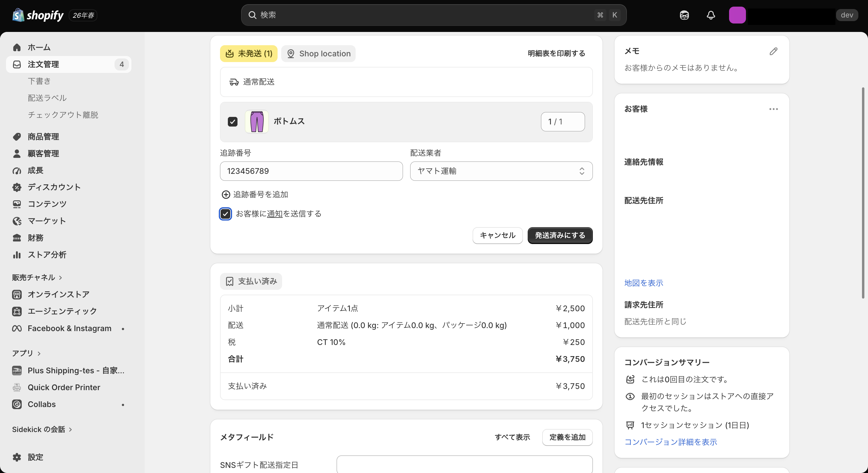This screenshot has width=868, height=473.
Task: Click the Plus Shipping-tes app icon
Action: [17, 371]
